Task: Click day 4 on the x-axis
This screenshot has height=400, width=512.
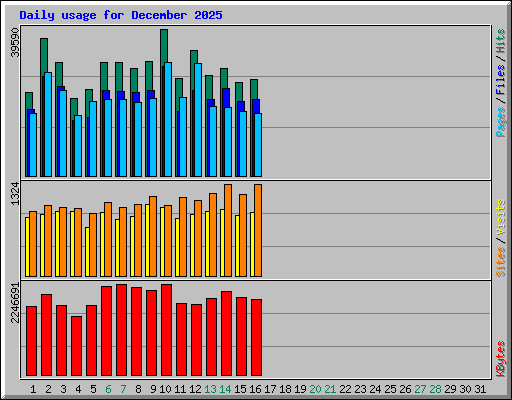Action: tap(78, 389)
